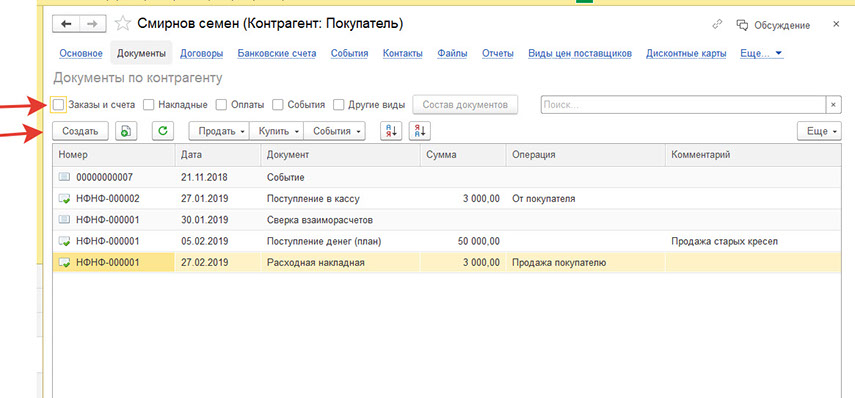Switch to the Договоры tab
The image size is (855, 398).
pyautogui.click(x=201, y=53)
